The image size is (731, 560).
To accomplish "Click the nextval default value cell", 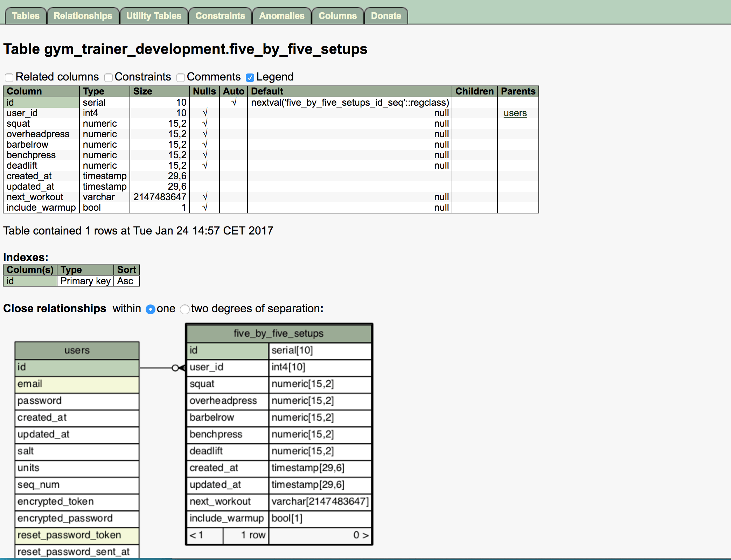I will click(x=350, y=103).
